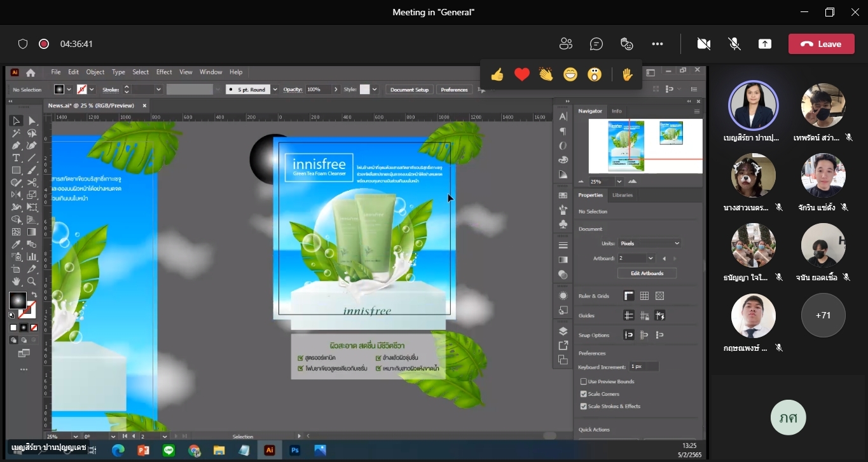This screenshot has height=462, width=868.
Task: Open the Symbols club icon in dock
Action: [x=563, y=224]
